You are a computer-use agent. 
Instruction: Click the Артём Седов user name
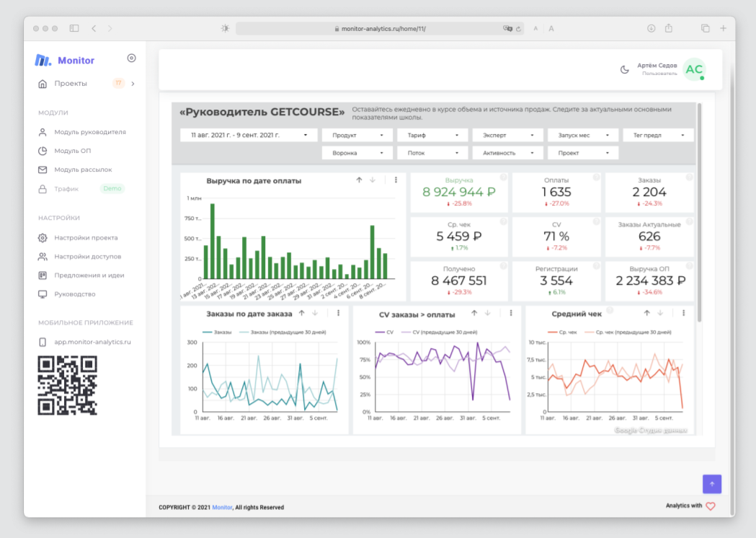pyautogui.click(x=657, y=65)
